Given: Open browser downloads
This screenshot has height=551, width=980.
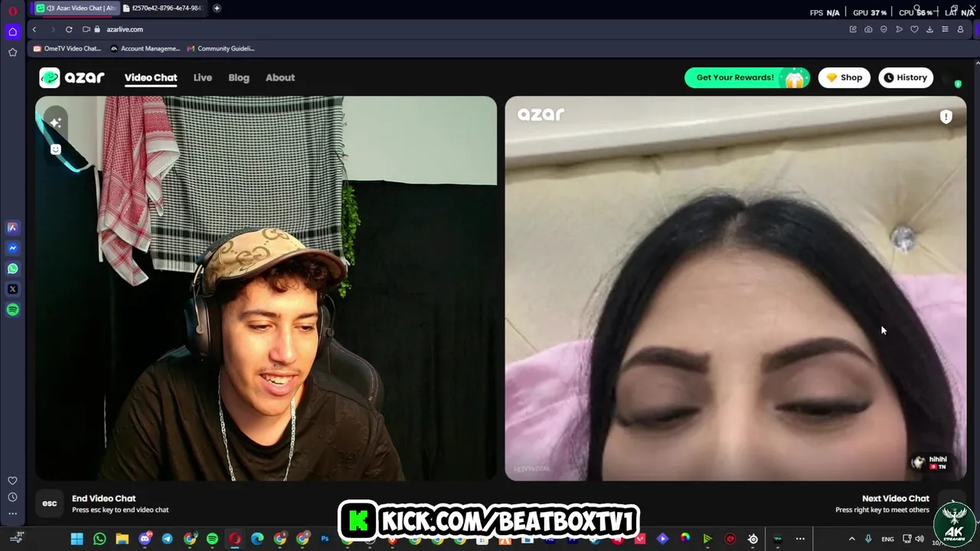Looking at the screenshot, I should (x=929, y=29).
